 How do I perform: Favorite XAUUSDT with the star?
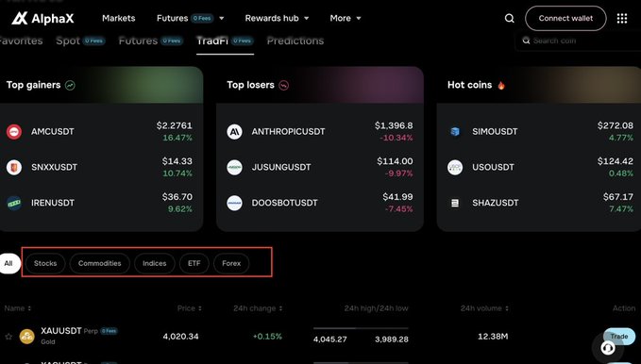[x=8, y=337]
